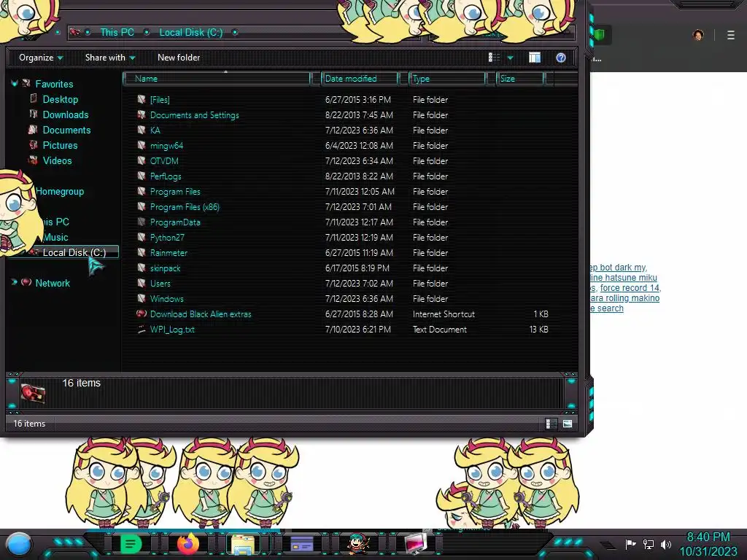
Task: Open the view options dropdown arrow
Action: pos(510,58)
